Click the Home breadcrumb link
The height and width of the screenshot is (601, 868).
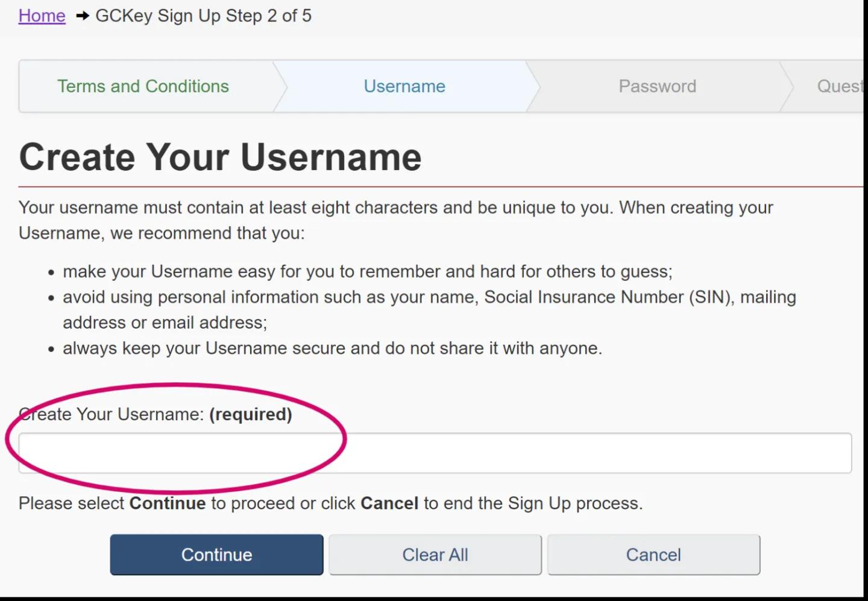click(x=42, y=16)
